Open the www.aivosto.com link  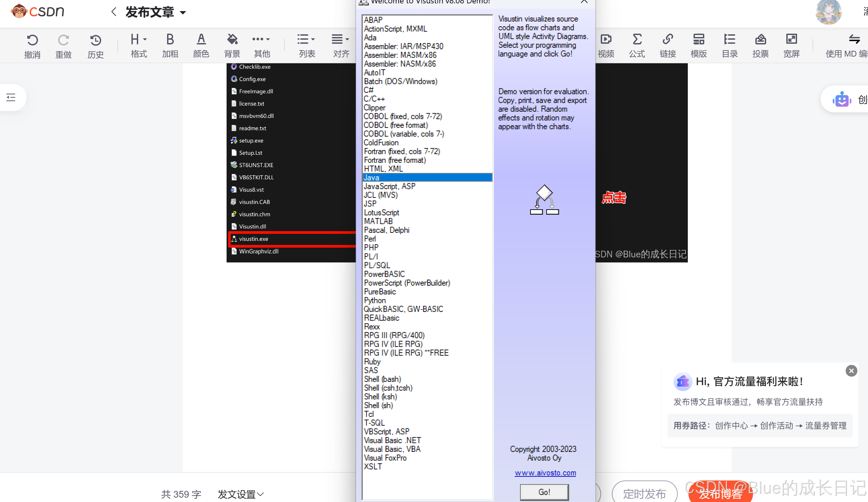545,473
